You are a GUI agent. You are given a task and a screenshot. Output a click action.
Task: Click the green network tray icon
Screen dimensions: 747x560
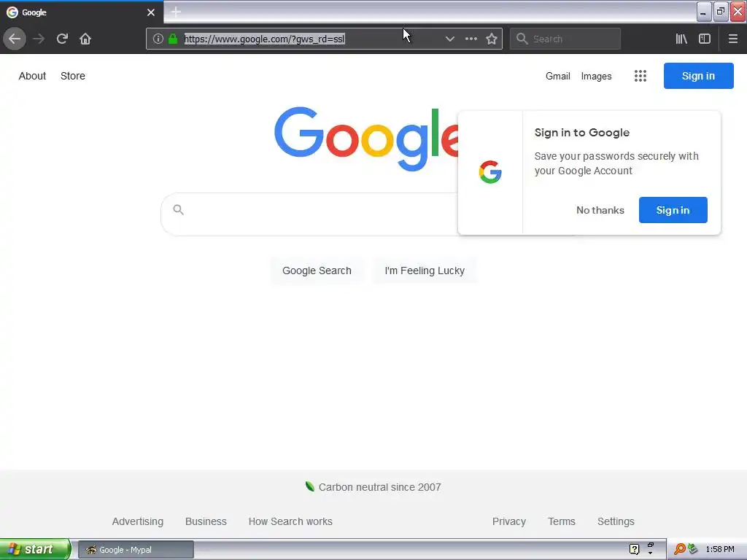(x=693, y=550)
